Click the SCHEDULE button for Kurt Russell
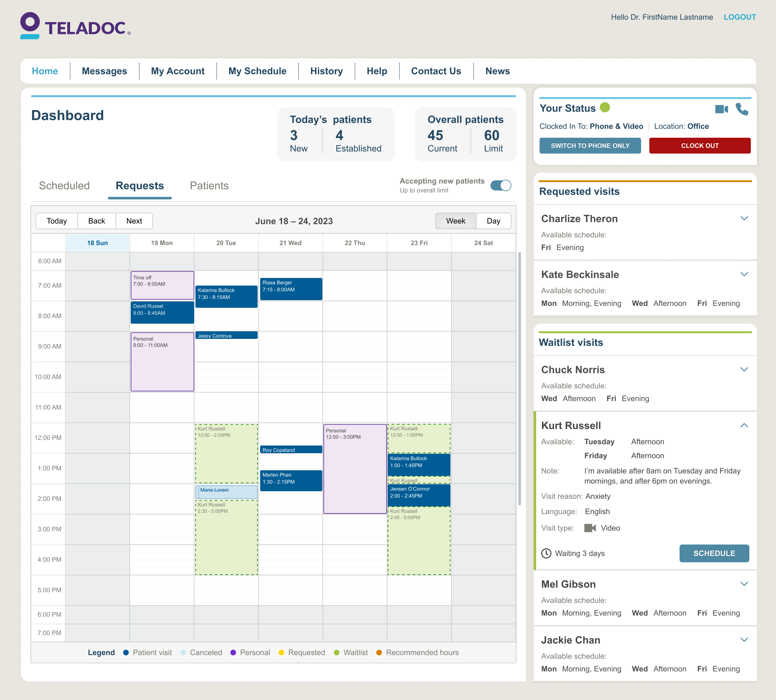The height and width of the screenshot is (700, 776). click(x=714, y=553)
